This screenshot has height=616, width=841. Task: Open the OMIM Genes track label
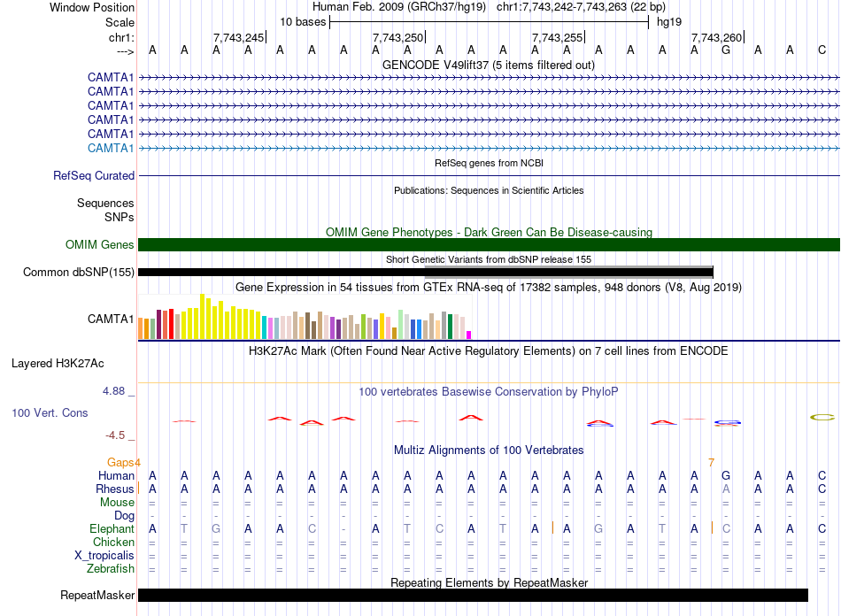click(99, 245)
